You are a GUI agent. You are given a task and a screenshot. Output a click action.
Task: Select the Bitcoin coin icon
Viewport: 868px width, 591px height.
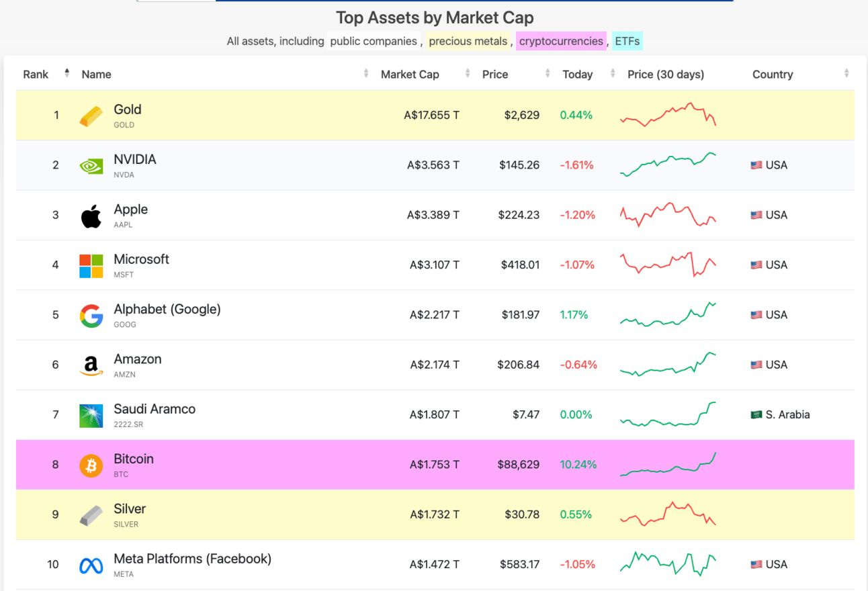tap(91, 464)
